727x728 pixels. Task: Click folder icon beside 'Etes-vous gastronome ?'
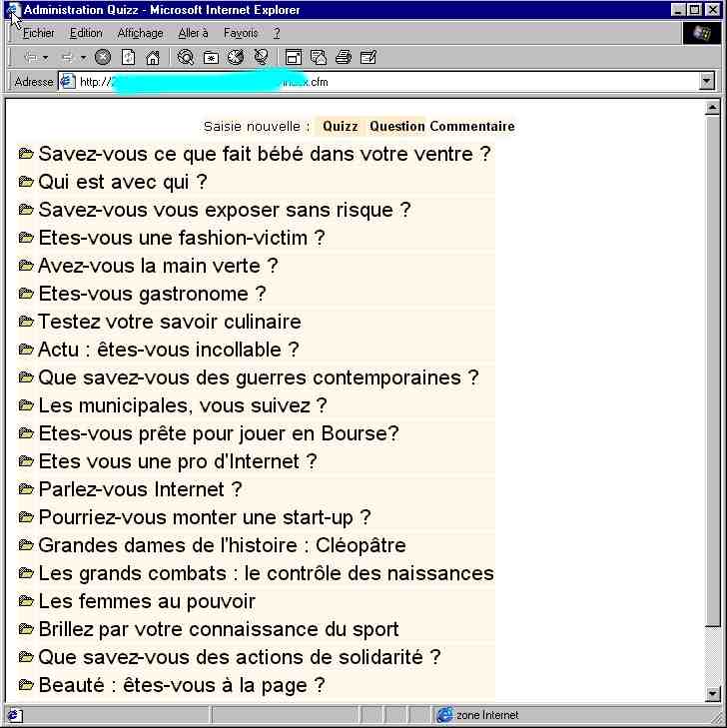tap(26, 294)
